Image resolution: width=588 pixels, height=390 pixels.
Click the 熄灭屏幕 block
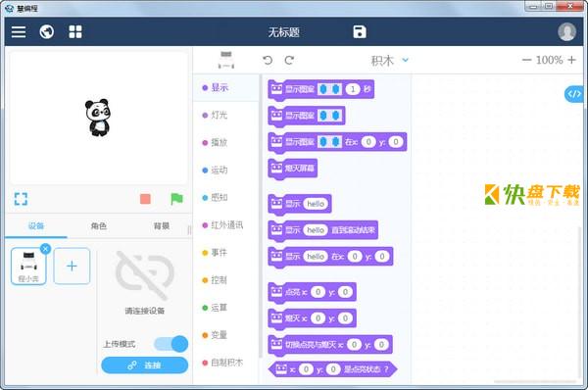click(293, 169)
